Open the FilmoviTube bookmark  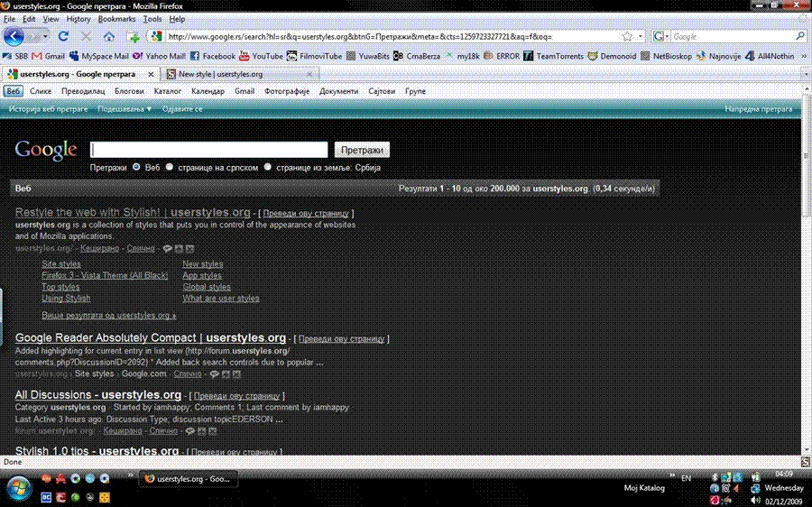tap(314, 56)
